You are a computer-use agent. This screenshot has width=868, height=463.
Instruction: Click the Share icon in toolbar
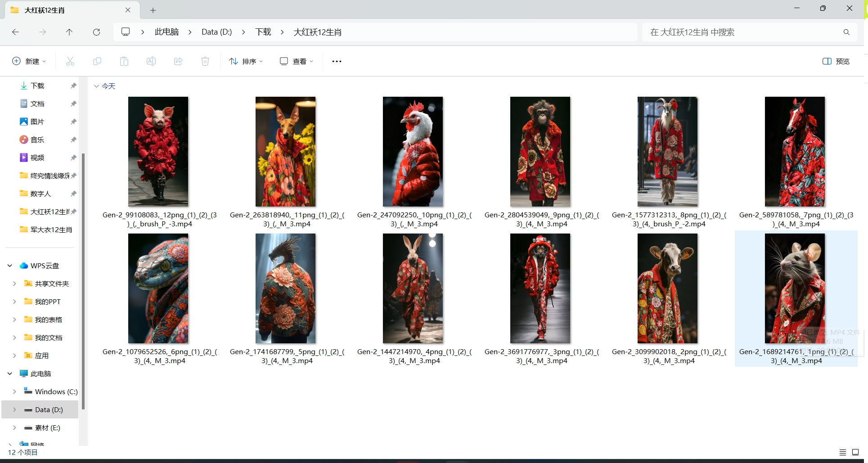(178, 61)
